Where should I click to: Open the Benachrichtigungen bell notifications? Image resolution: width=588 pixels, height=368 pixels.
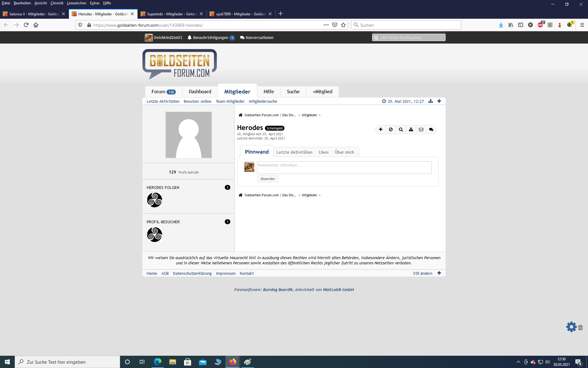click(211, 37)
